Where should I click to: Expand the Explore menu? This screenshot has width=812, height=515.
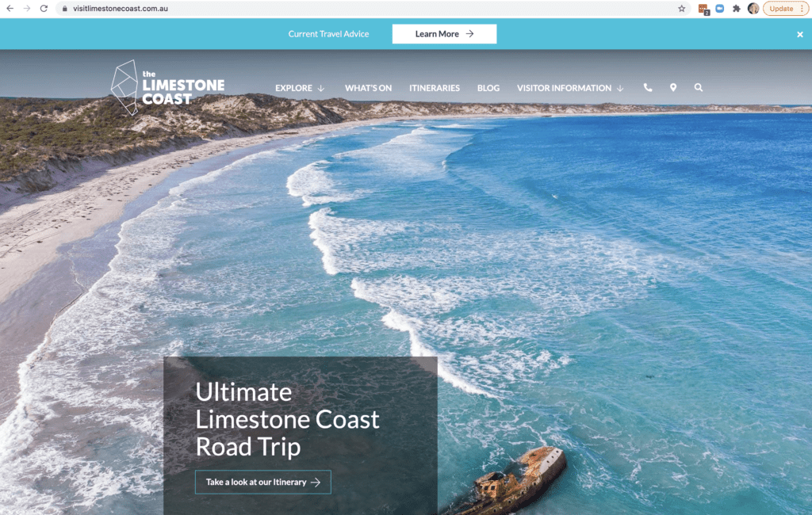pyautogui.click(x=300, y=88)
